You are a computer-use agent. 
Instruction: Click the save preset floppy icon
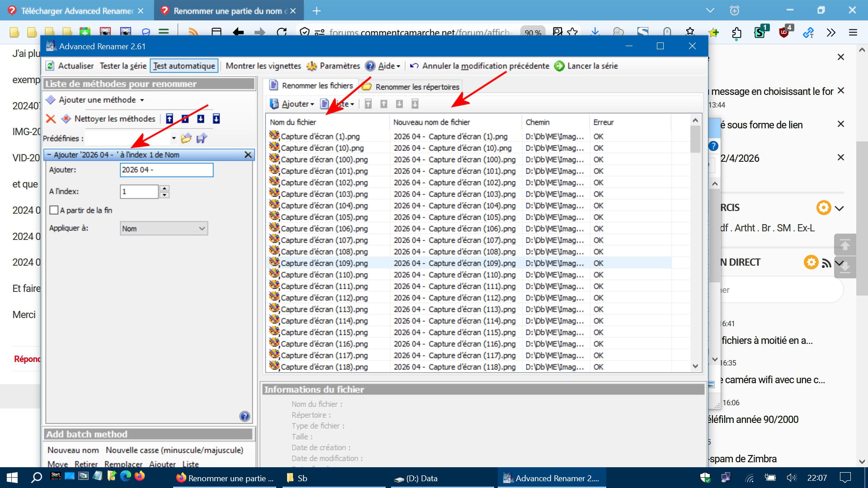[x=202, y=138]
